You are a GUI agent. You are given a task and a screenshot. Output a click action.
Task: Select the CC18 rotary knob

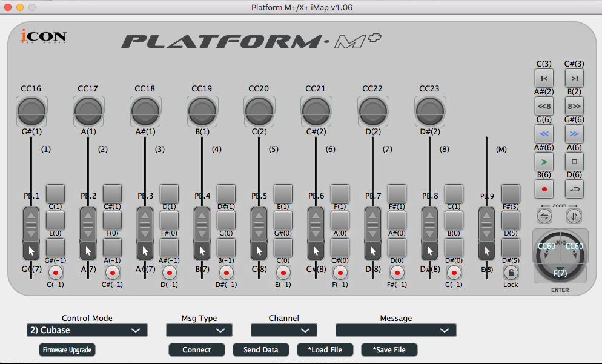(145, 111)
